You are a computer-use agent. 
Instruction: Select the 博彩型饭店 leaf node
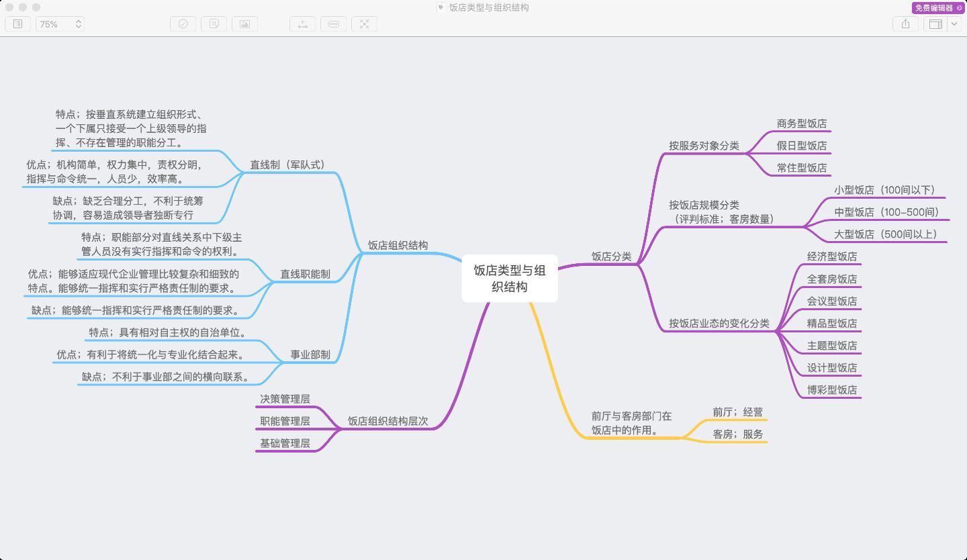coord(831,390)
